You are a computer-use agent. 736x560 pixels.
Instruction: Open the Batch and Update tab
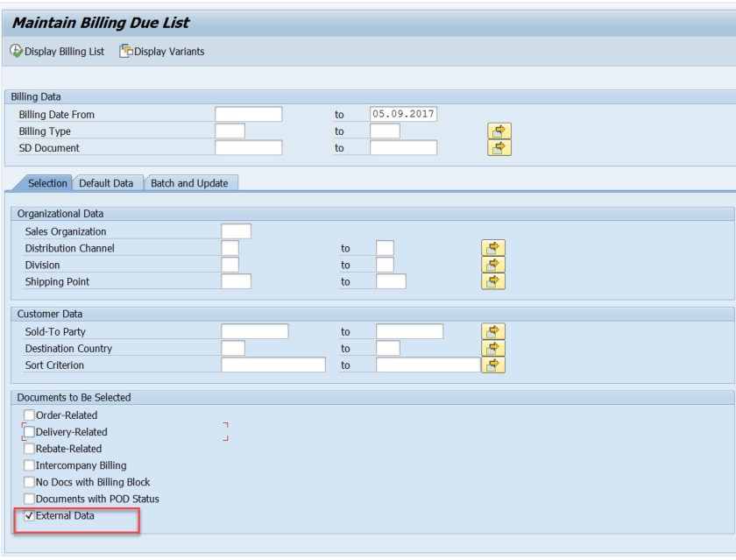(x=189, y=183)
